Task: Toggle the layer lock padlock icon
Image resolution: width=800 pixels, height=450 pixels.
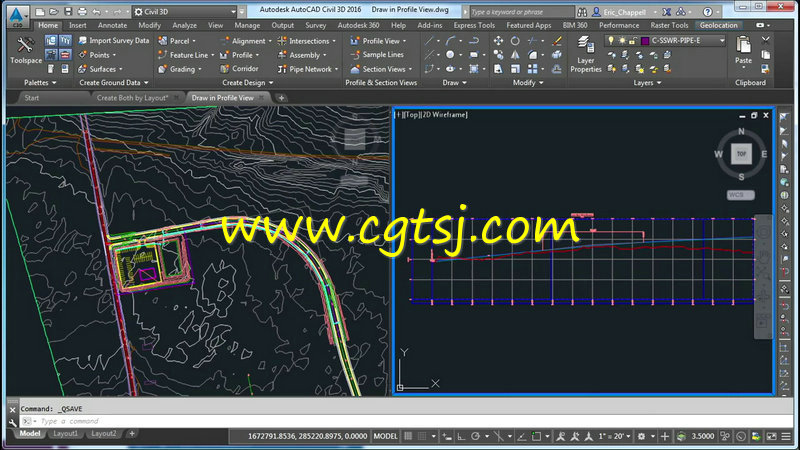Action: [633, 40]
